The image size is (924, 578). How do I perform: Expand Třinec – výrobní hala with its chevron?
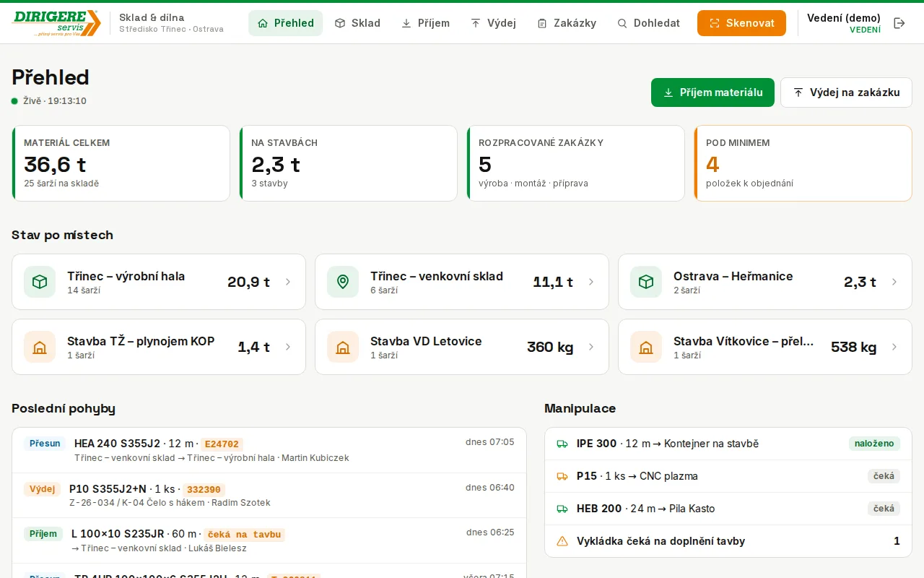288,282
